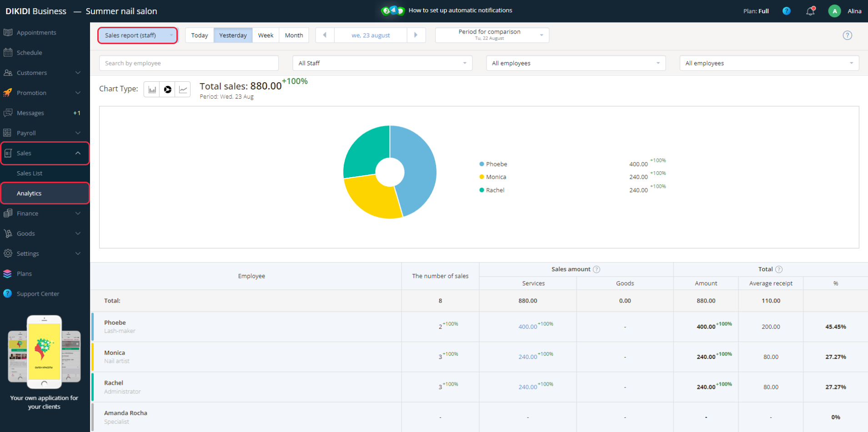Select the Yesterday period tab
This screenshot has width=868, height=432.
click(233, 35)
